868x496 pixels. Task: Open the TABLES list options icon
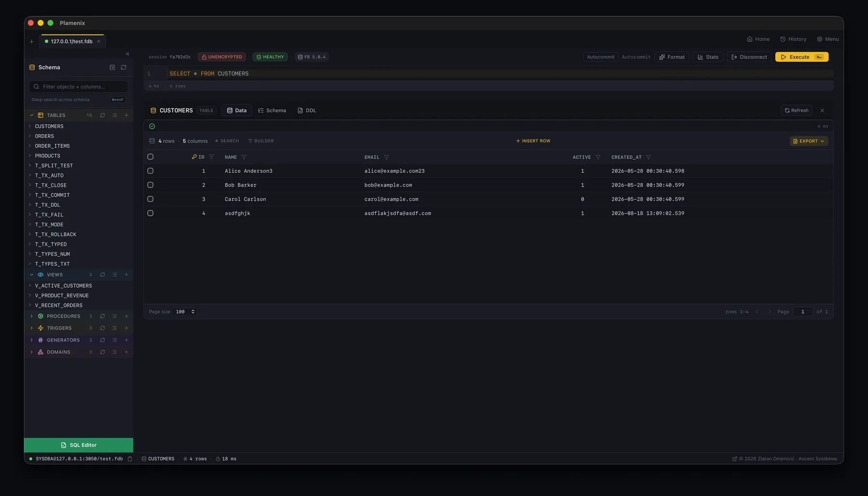coord(114,115)
